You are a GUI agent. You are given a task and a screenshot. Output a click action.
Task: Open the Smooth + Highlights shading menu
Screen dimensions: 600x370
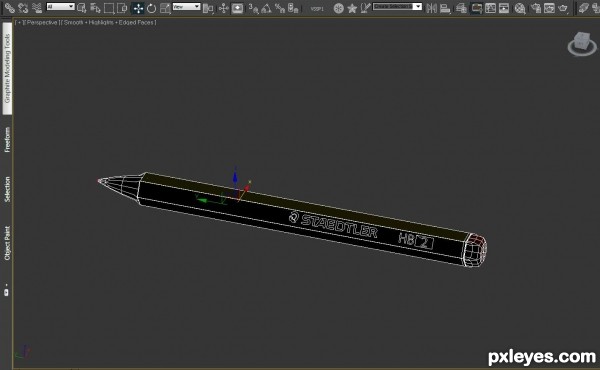108,23
